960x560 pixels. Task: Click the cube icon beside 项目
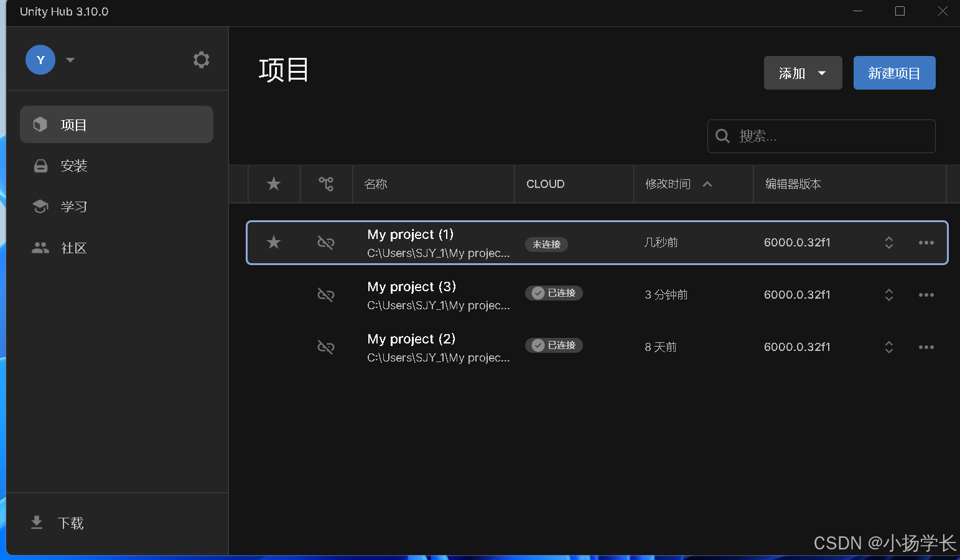click(40, 124)
